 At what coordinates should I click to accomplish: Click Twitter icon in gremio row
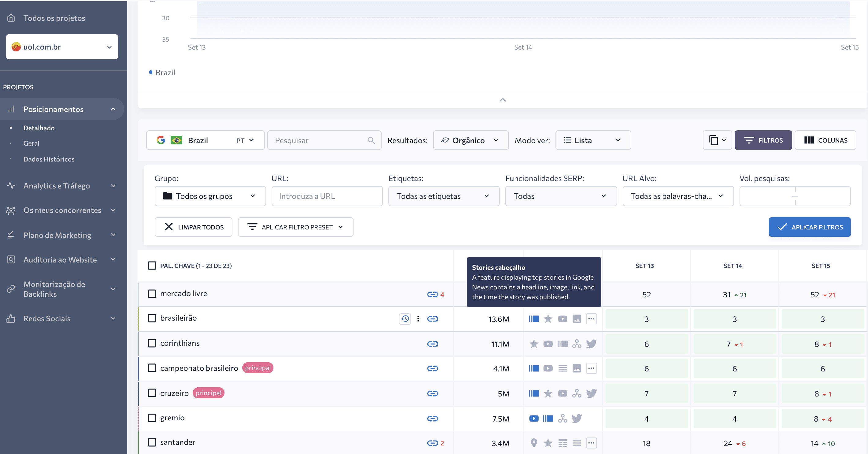[577, 418]
